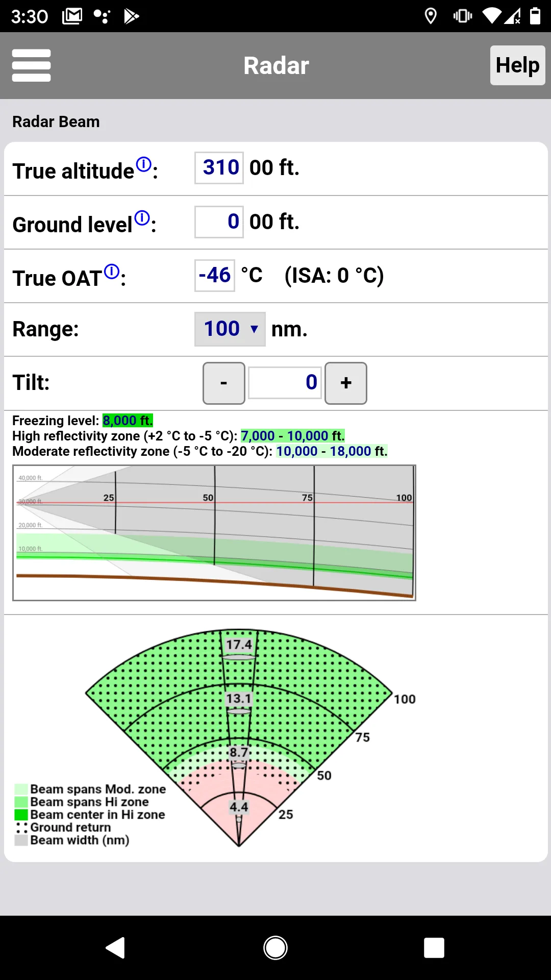Tap the Play Store notification icon

click(132, 16)
